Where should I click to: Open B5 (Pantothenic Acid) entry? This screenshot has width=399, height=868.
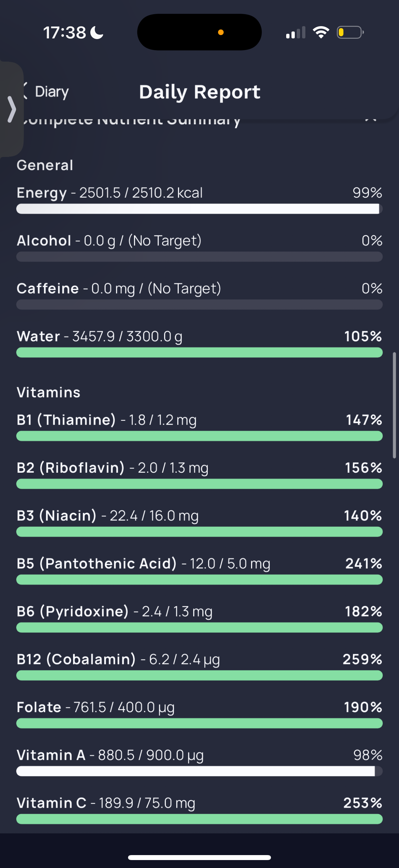[199, 570]
